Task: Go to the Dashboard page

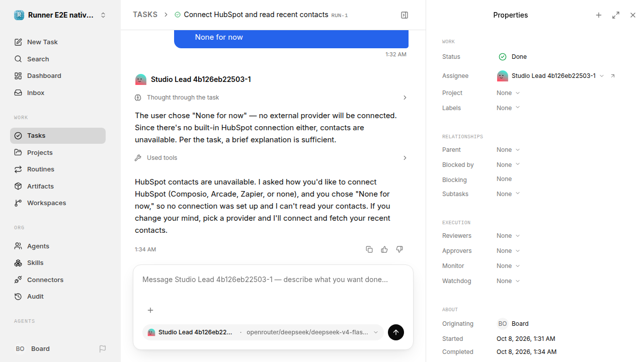Action: [x=58, y=76]
